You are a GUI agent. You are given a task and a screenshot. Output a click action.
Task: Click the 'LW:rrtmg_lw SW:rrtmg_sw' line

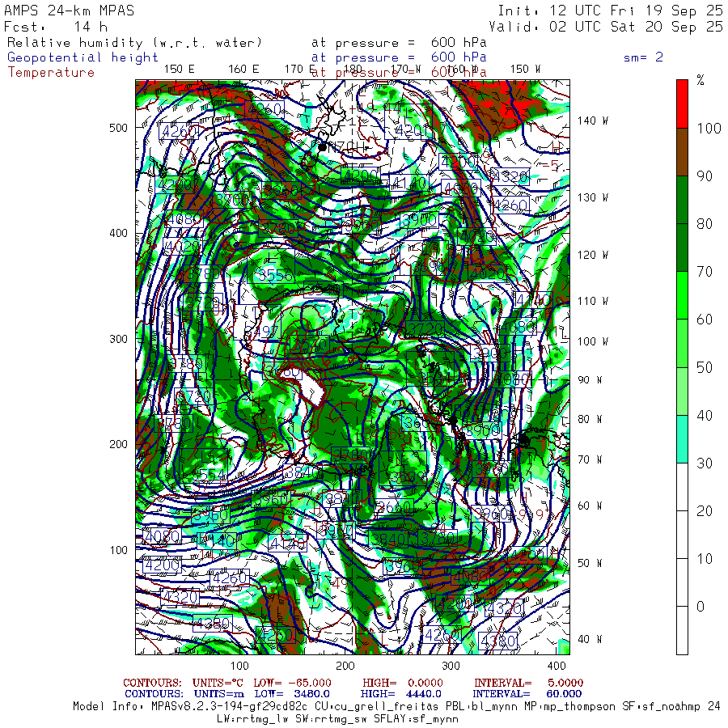pyautogui.click(x=337, y=719)
